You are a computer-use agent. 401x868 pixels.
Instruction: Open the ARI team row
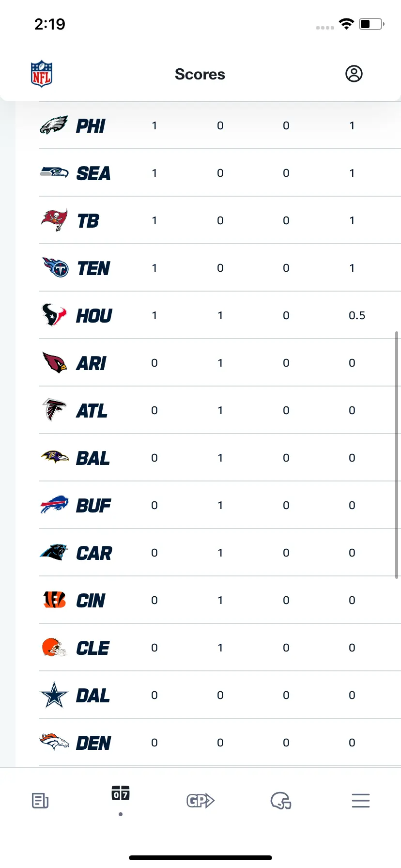[x=220, y=363]
